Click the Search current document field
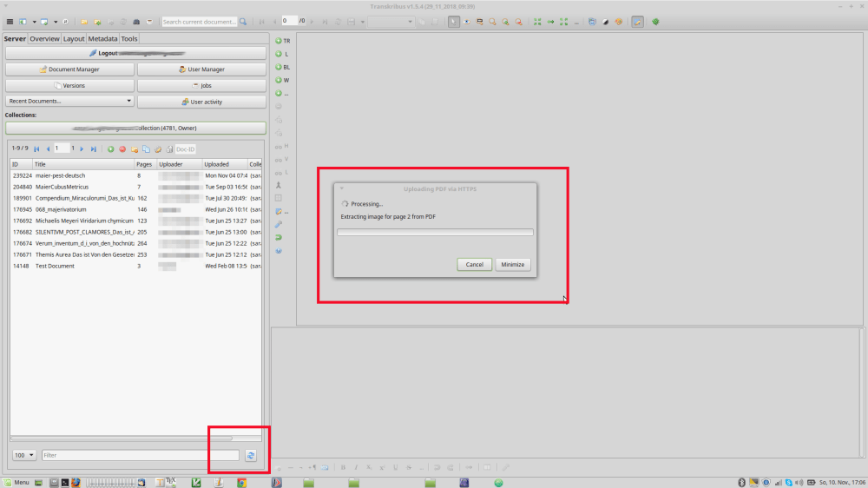Image resolution: width=868 pixels, height=488 pixels. [200, 22]
